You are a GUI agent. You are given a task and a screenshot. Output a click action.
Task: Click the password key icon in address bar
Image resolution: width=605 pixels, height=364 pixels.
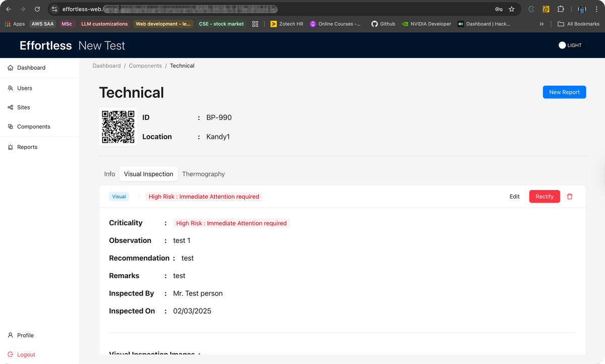499,9
